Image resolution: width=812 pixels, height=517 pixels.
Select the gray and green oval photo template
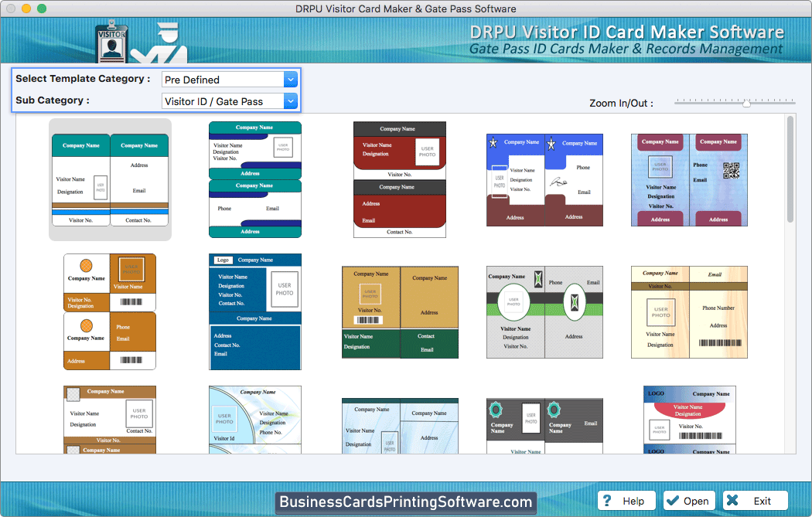544,312
